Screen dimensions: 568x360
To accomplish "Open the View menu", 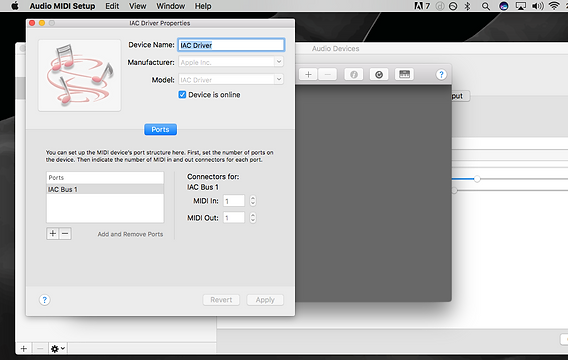I will [138, 6].
